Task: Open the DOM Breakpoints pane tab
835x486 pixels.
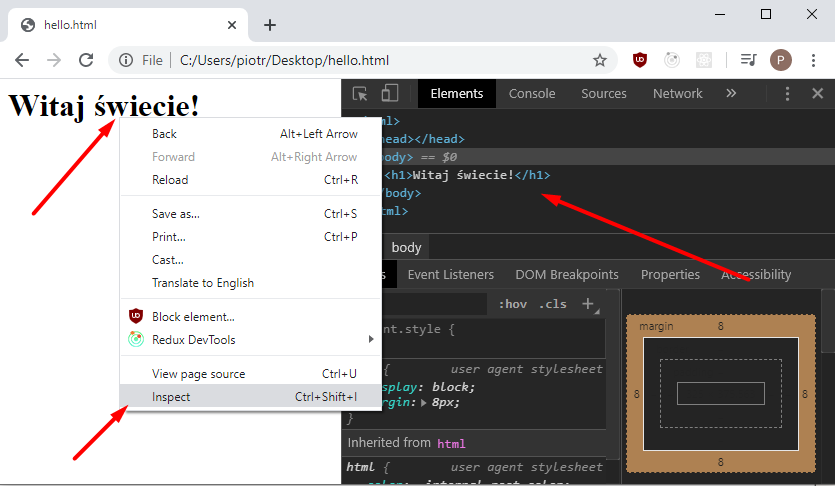Action: coord(567,275)
